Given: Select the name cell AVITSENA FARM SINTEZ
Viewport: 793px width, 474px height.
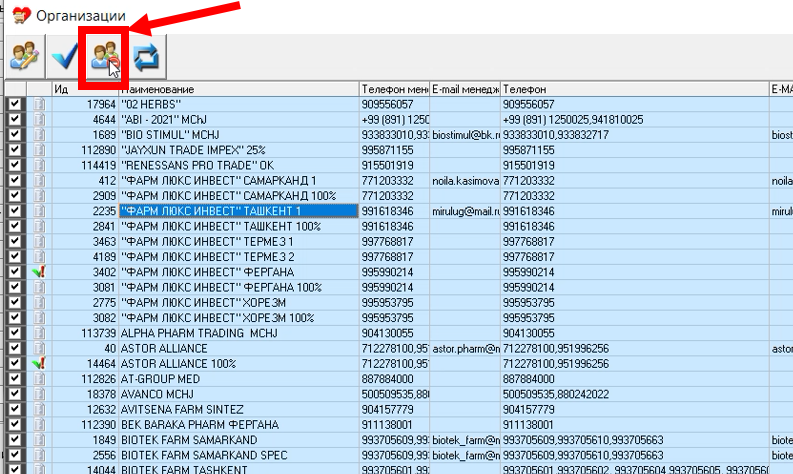Looking at the screenshot, I should (x=239, y=409).
